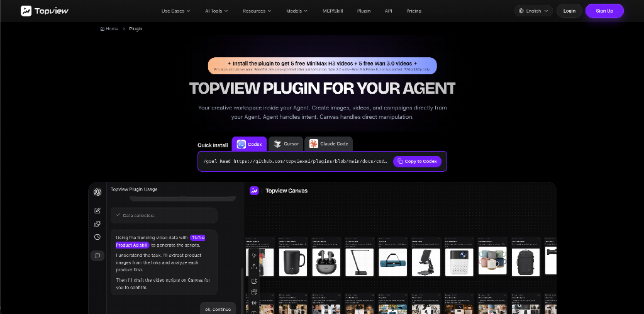Click the install command text field

click(x=296, y=162)
